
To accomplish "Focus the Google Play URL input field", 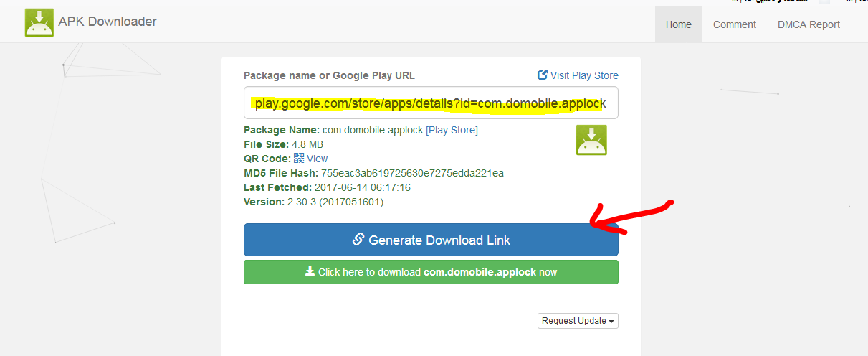I will pyautogui.click(x=431, y=103).
